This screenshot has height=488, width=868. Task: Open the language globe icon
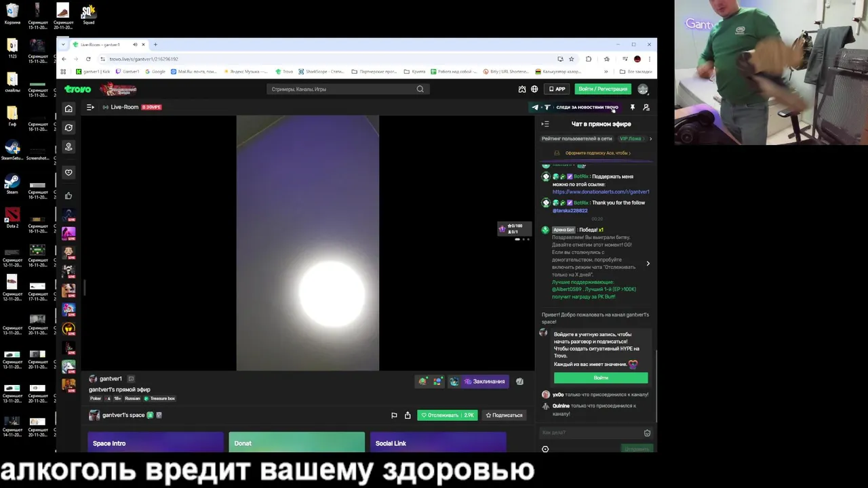pos(534,89)
